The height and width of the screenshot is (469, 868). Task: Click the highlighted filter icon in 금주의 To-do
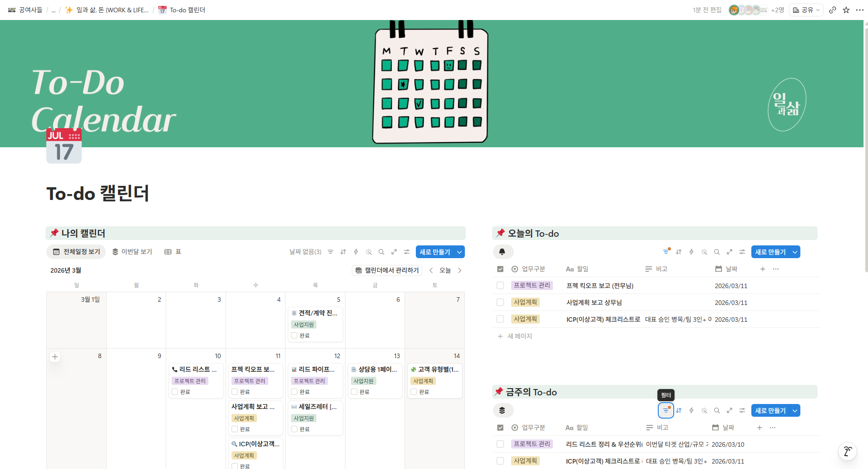(x=666, y=410)
